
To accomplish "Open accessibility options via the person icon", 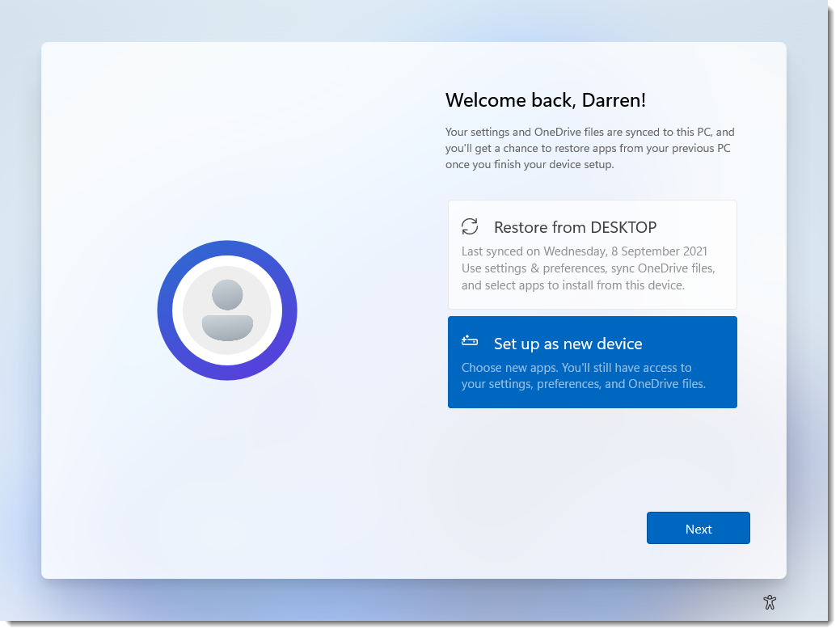I will point(770,602).
